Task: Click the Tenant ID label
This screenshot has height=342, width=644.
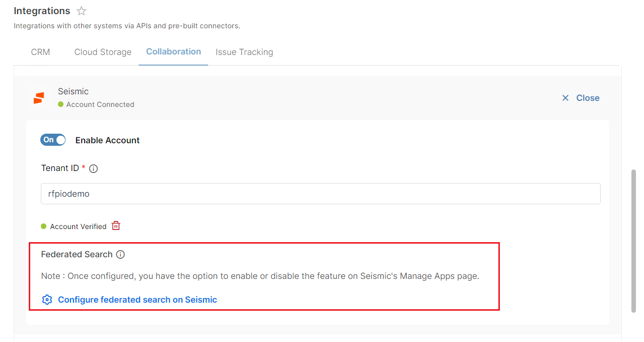Action: coord(60,168)
